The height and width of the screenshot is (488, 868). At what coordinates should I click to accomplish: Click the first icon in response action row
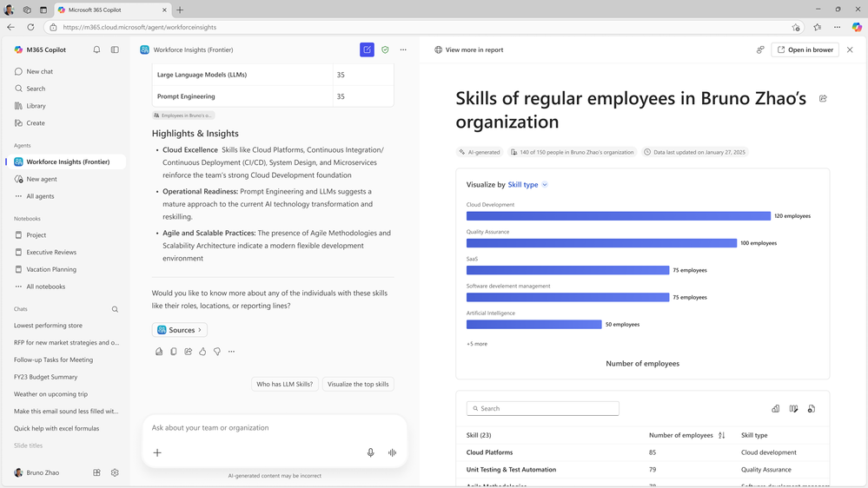tap(159, 352)
